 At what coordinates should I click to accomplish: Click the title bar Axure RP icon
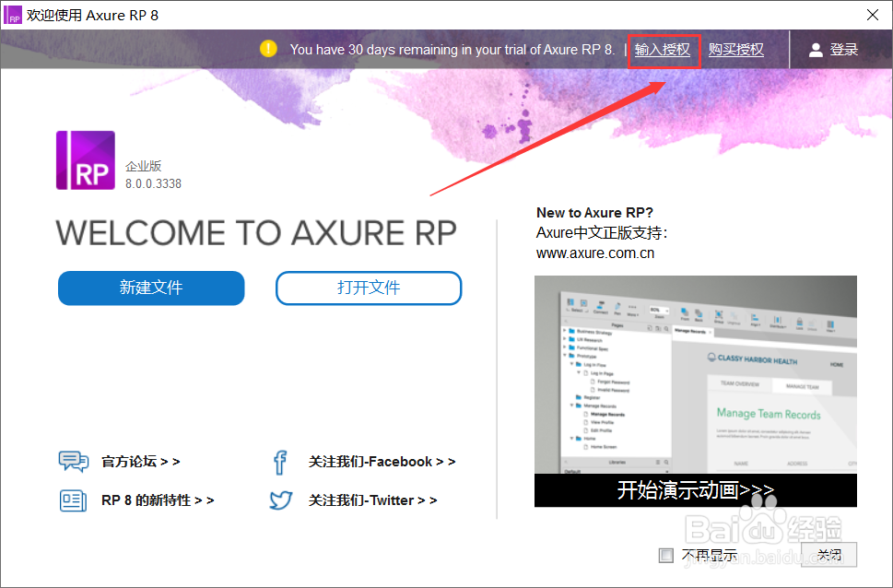tap(13, 15)
